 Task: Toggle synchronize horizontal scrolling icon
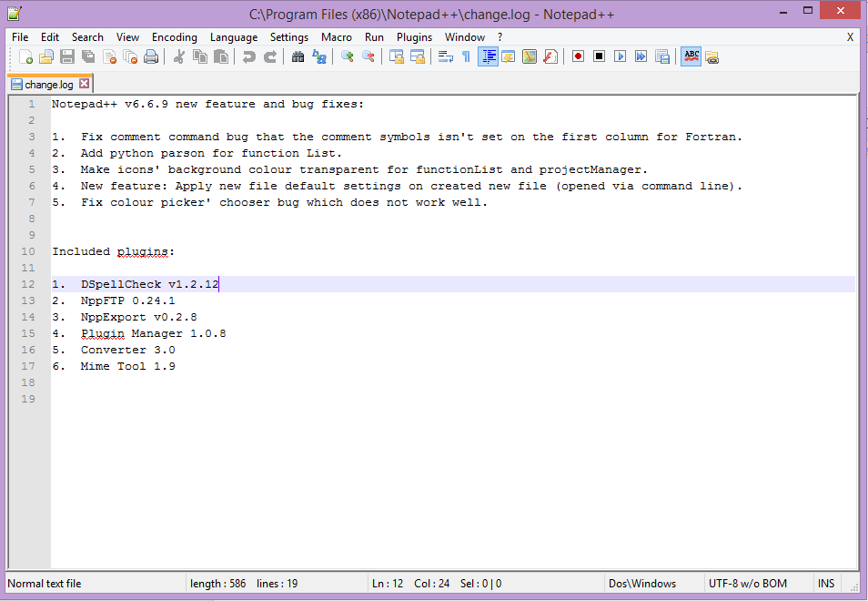point(418,56)
